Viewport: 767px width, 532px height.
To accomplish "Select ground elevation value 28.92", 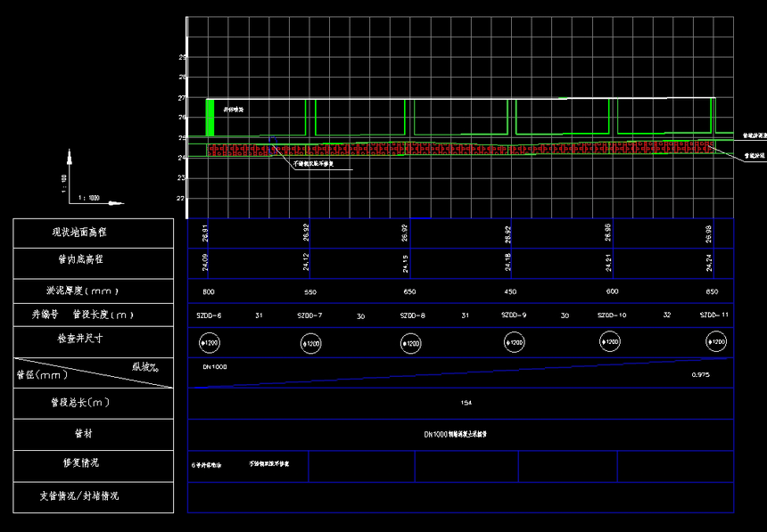I will pyautogui.click(x=507, y=234).
